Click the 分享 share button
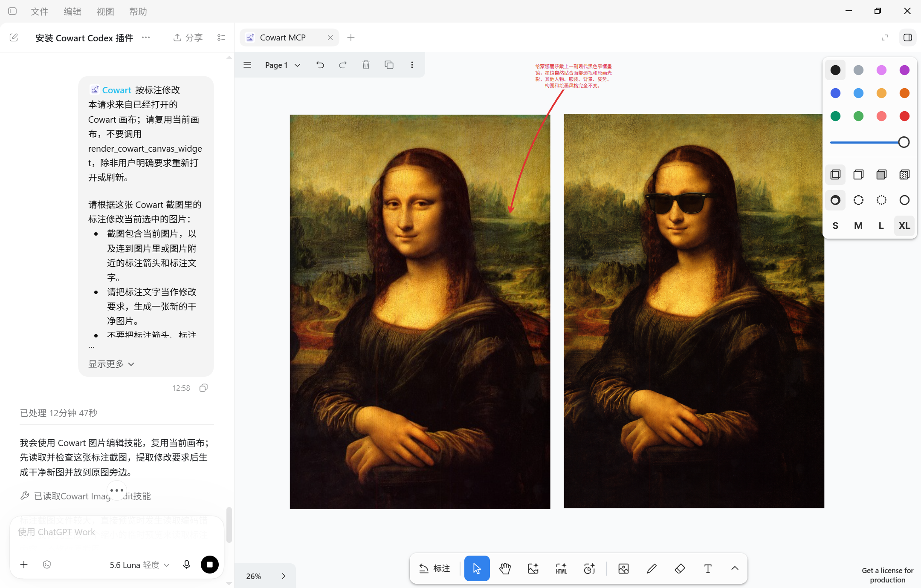Viewport: 921px width, 588px height. (188, 37)
